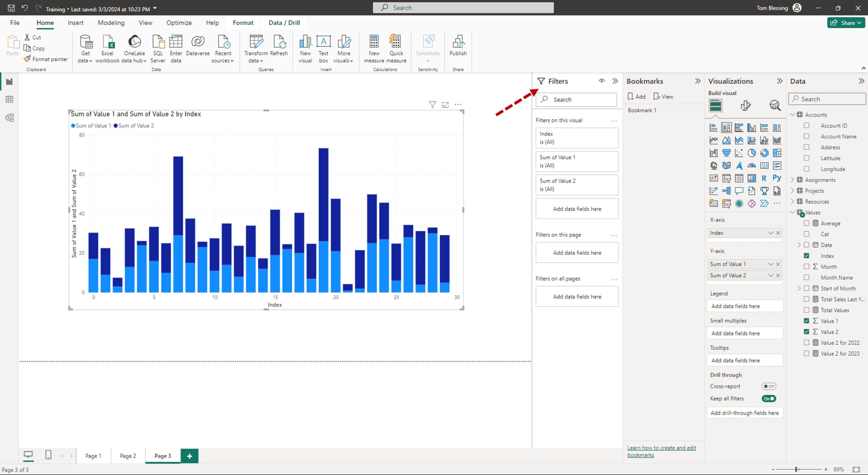Image resolution: width=868 pixels, height=475 pixels.
Task: Select the scatter chart visual
Action: (x=739, y=153)
